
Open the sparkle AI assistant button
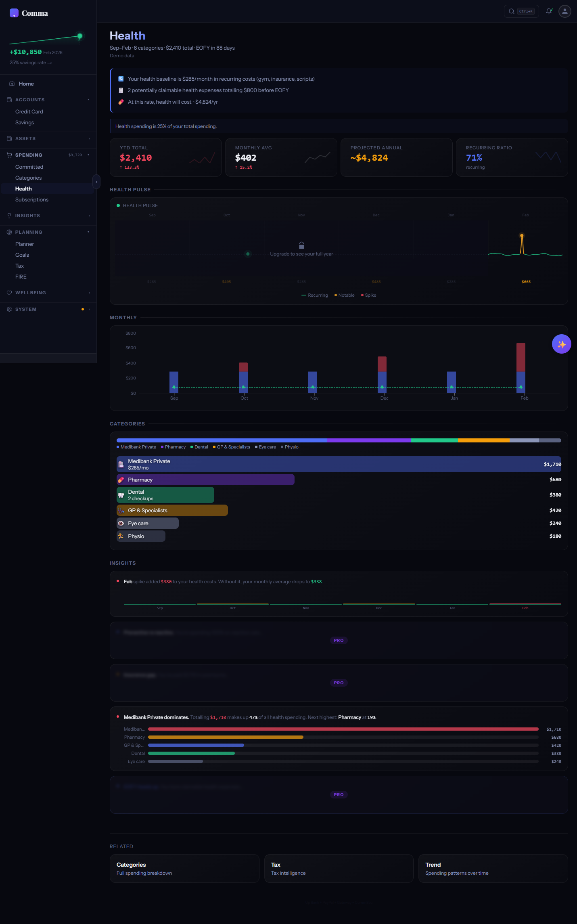coord(561,344)
